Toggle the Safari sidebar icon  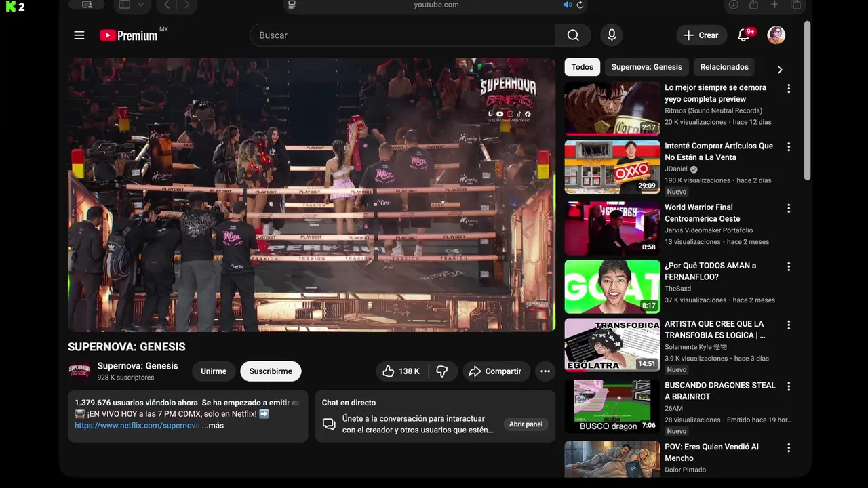pyautogui.click(x=124, y=5)
